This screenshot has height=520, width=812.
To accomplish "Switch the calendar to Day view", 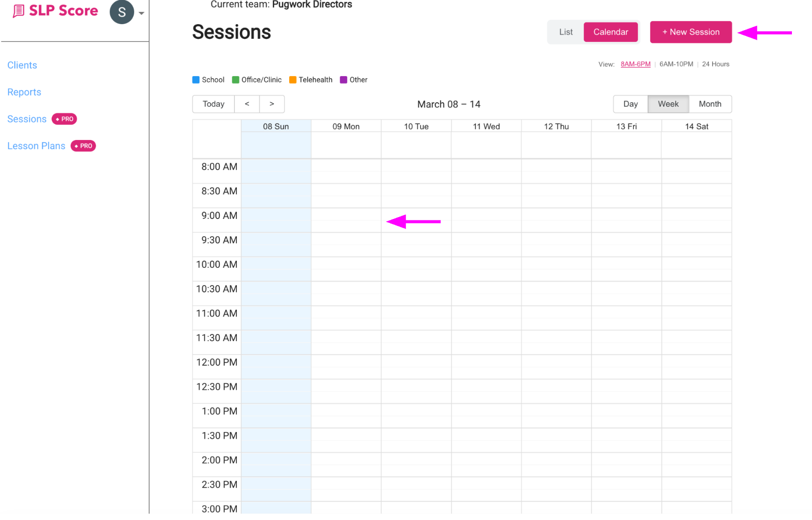I will coord(630,104).
